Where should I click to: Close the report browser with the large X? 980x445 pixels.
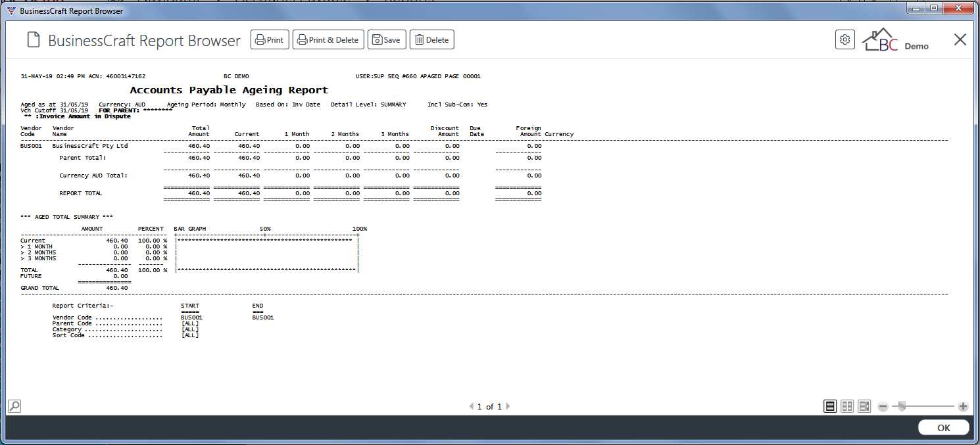click(x=960, y=39)
